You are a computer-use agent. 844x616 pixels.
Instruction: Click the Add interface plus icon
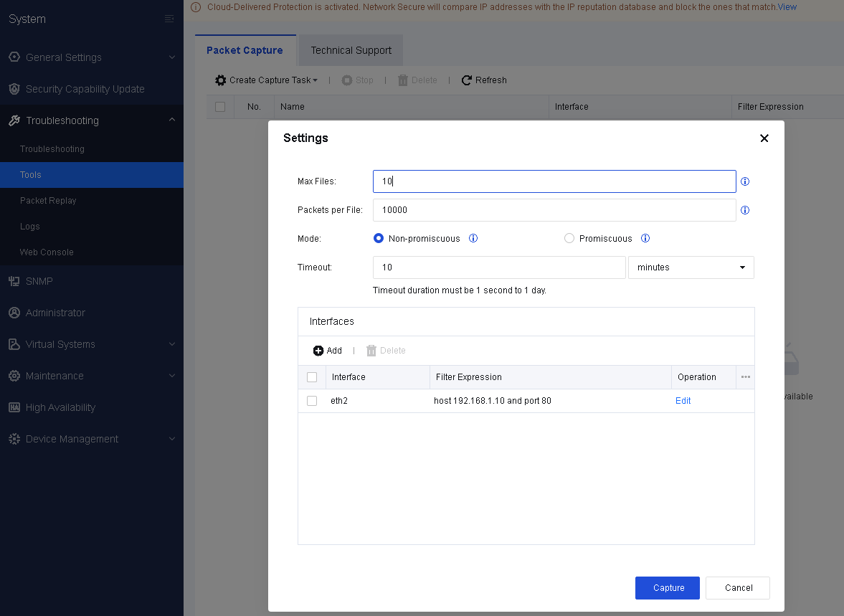coord(318,351)
